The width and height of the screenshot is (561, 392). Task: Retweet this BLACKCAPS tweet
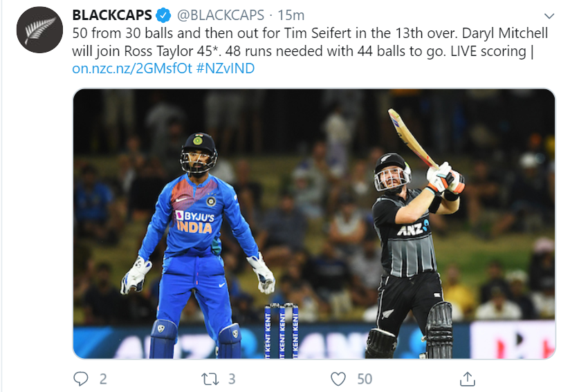click(x=210, y=379)
